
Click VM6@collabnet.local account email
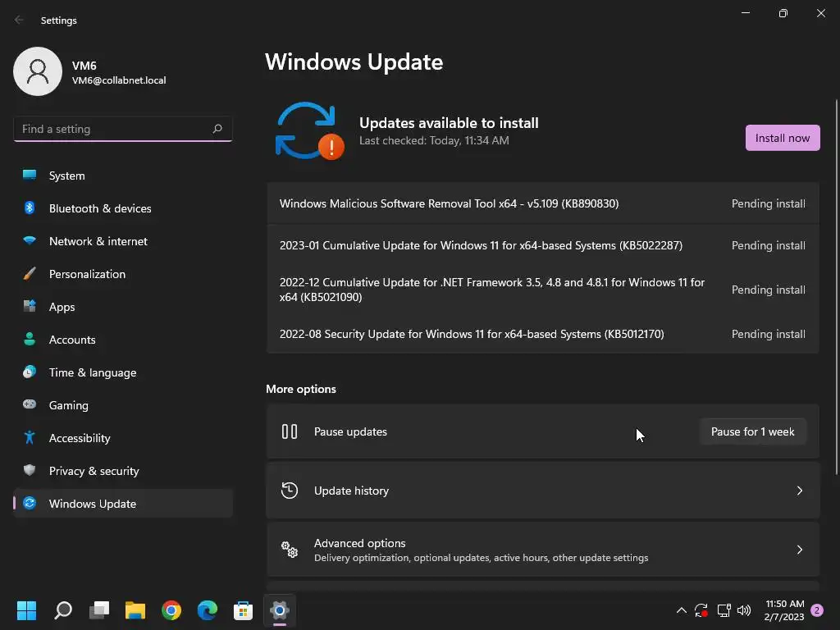tap(119, 80)
